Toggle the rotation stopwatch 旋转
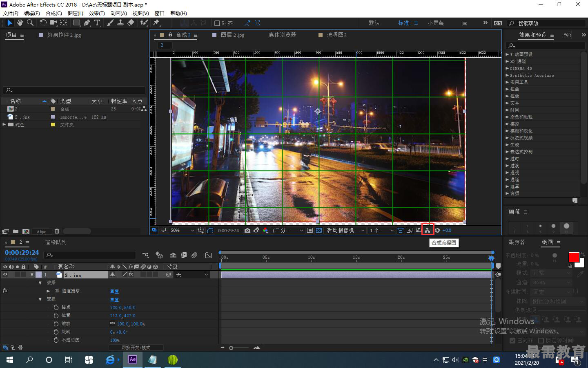 click(x=56, y=332)
